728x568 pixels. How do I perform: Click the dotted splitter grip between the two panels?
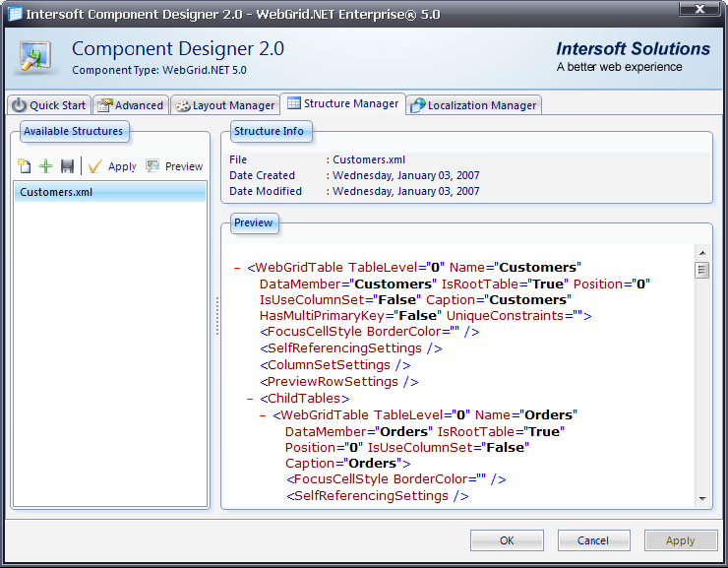(216, 316)
